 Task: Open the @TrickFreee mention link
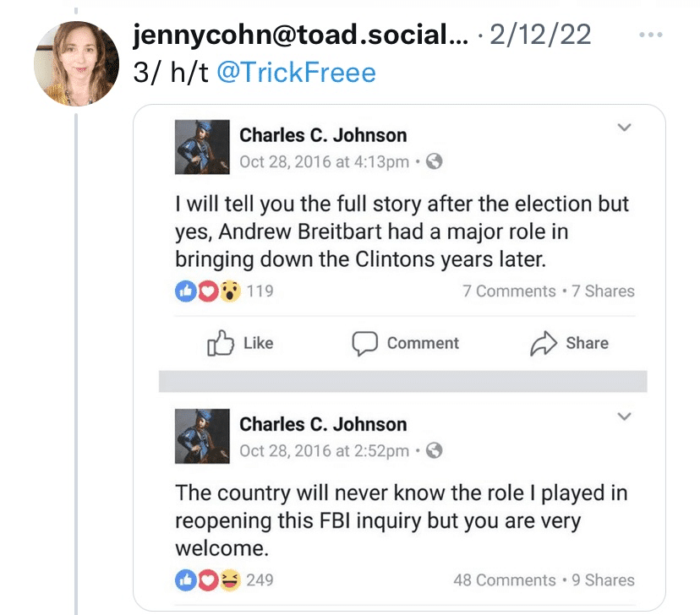point(296,73)
